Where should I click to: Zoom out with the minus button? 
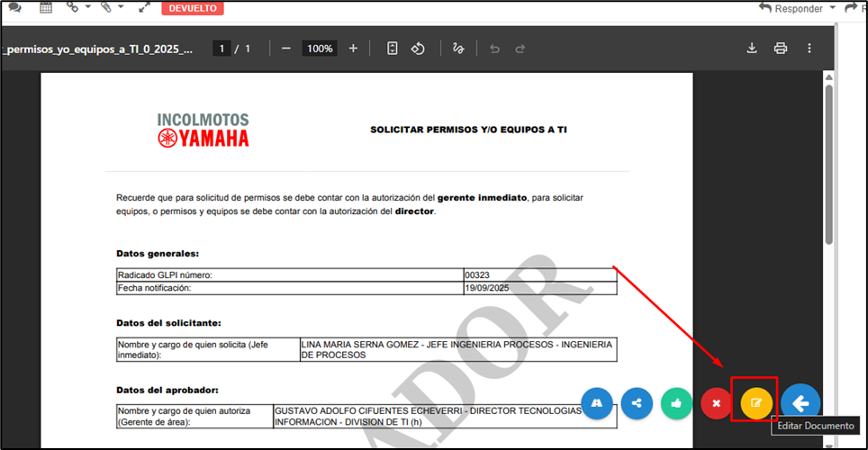(286, 49)
